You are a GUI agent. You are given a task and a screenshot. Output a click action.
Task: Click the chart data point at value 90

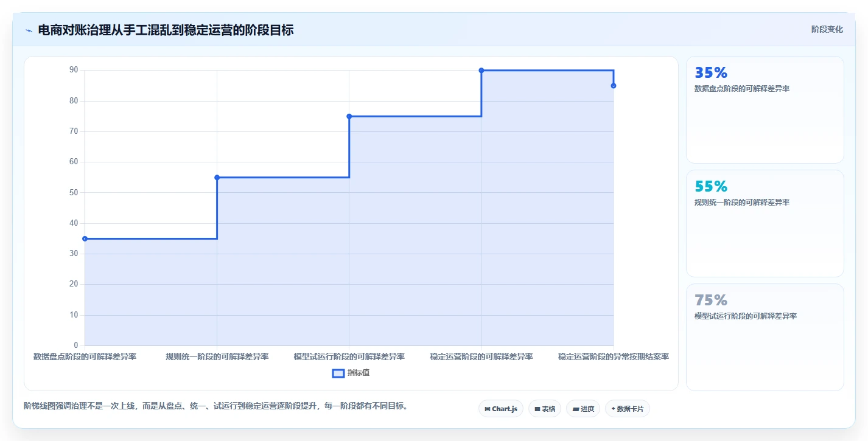pyautogui.click(x=481, y=71)
